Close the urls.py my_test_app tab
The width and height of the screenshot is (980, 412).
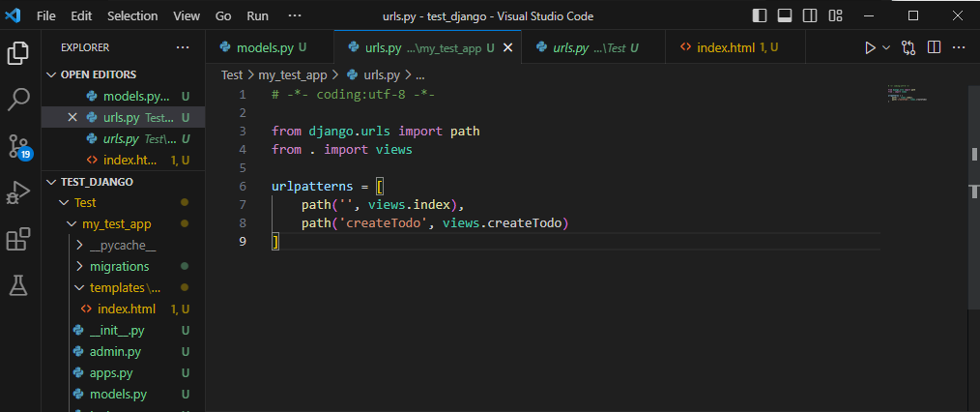click(x=508, y=47)
